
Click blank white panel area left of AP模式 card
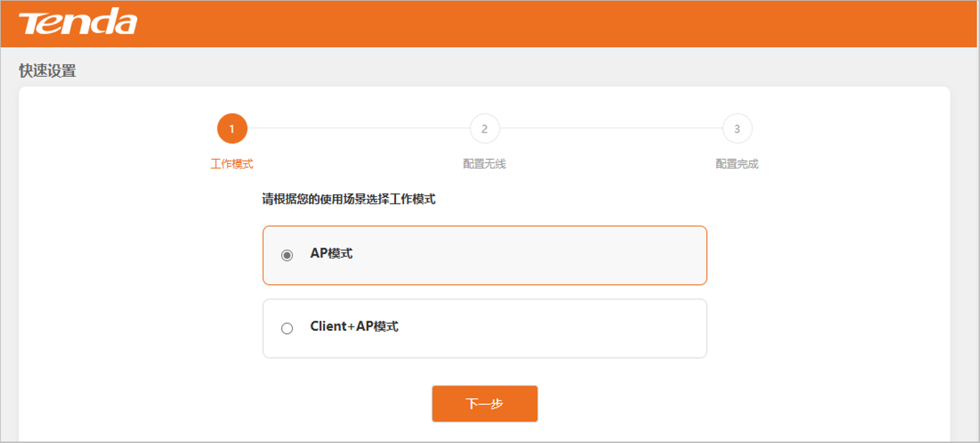(139, 255)
